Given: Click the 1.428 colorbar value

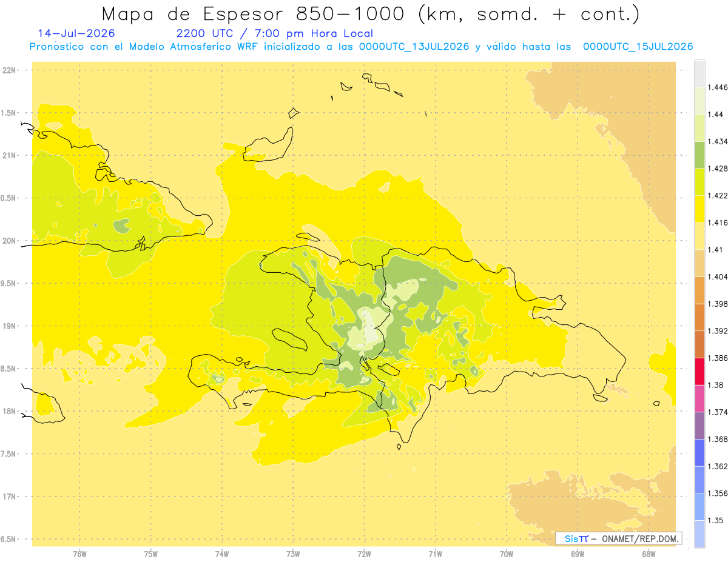Looking at the screenshot, I should coord(717,169).
